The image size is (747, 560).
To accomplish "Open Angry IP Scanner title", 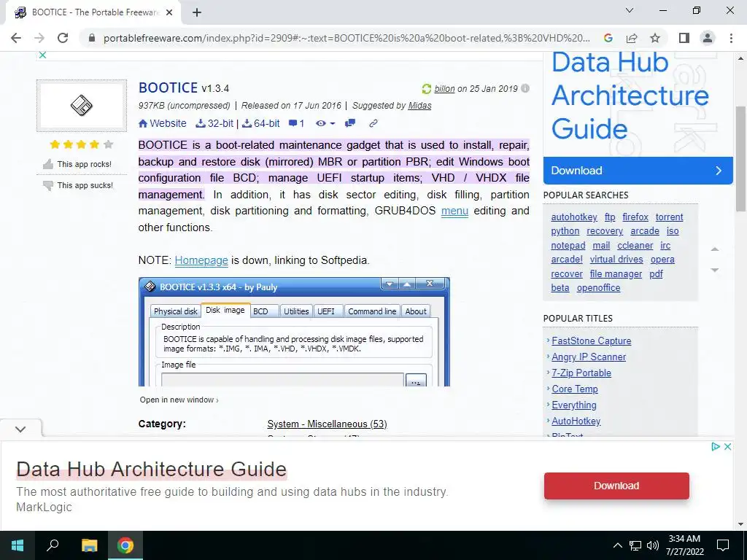I will point(589,357).
